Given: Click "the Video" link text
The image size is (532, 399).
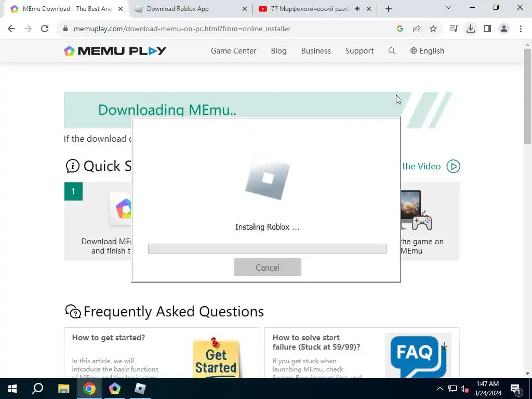Looking at the screenshot, I should [x=421, y=166].
